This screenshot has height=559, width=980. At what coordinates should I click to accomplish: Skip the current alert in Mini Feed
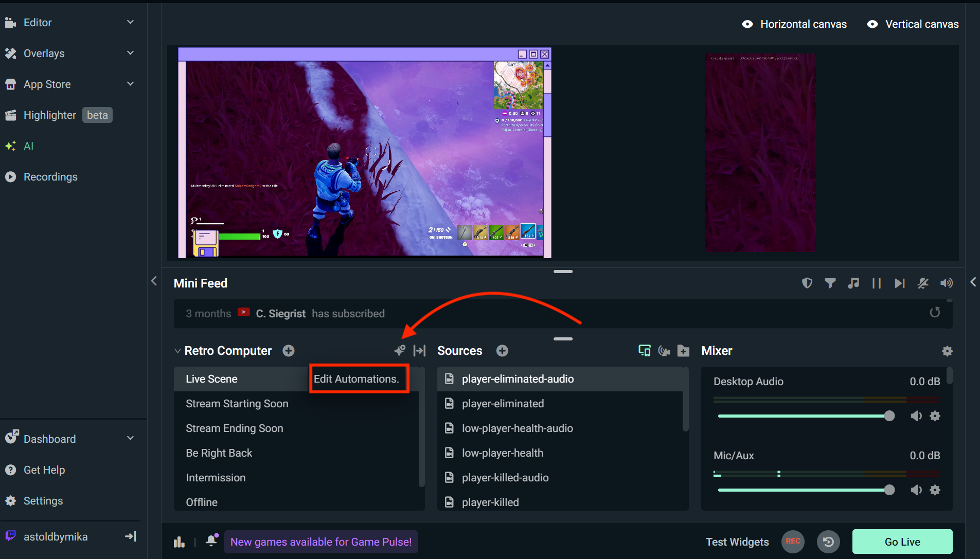pos(899,283)
